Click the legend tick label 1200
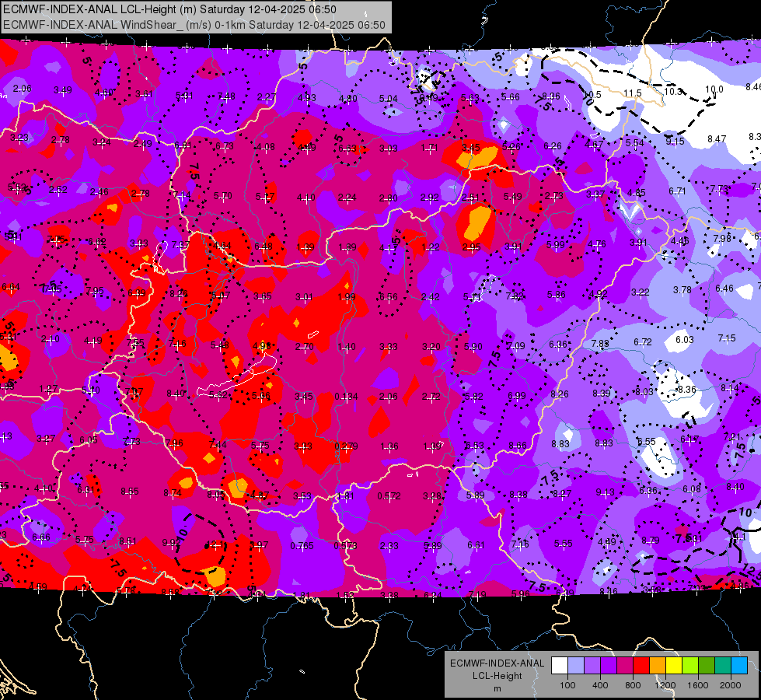The image size is (761, 700). (x=665, y=685)
